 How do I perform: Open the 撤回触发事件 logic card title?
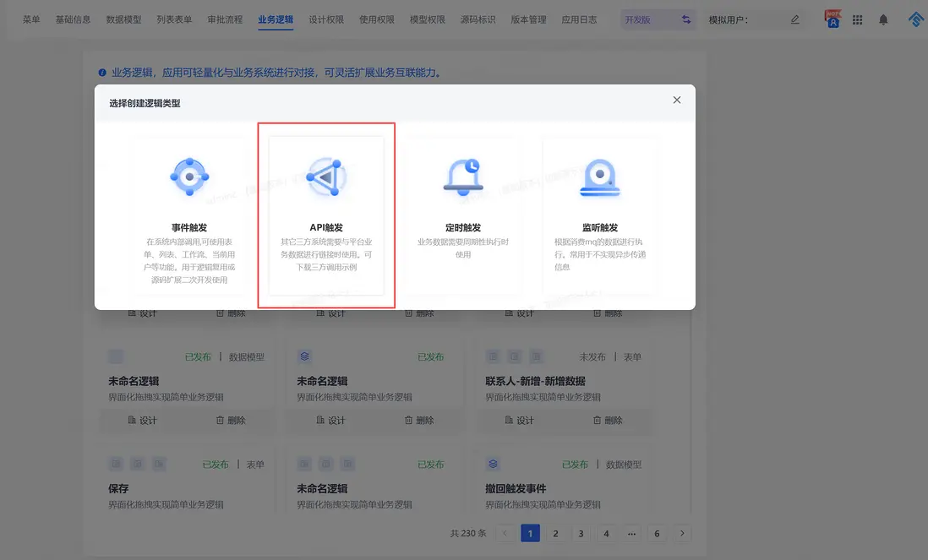516,488
